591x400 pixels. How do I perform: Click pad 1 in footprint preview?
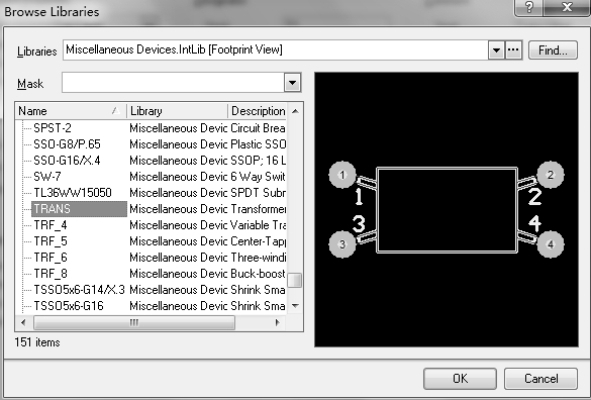pyautogui.click(x=342, y=175)
